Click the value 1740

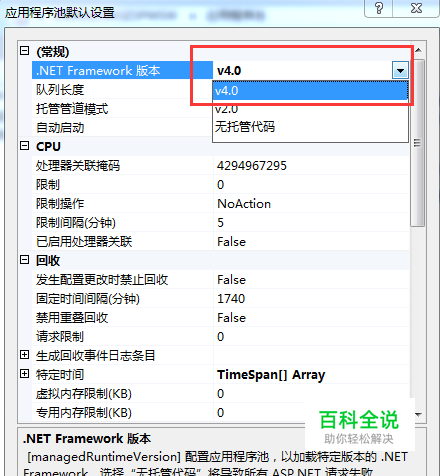(x=231, y=299)
